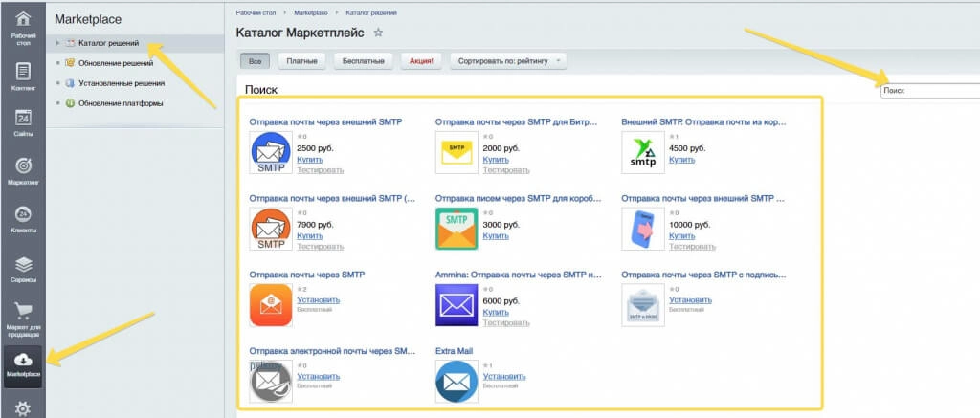
Task: Click the settings gear icon at sidebar bottom
Action: point(23,409)
